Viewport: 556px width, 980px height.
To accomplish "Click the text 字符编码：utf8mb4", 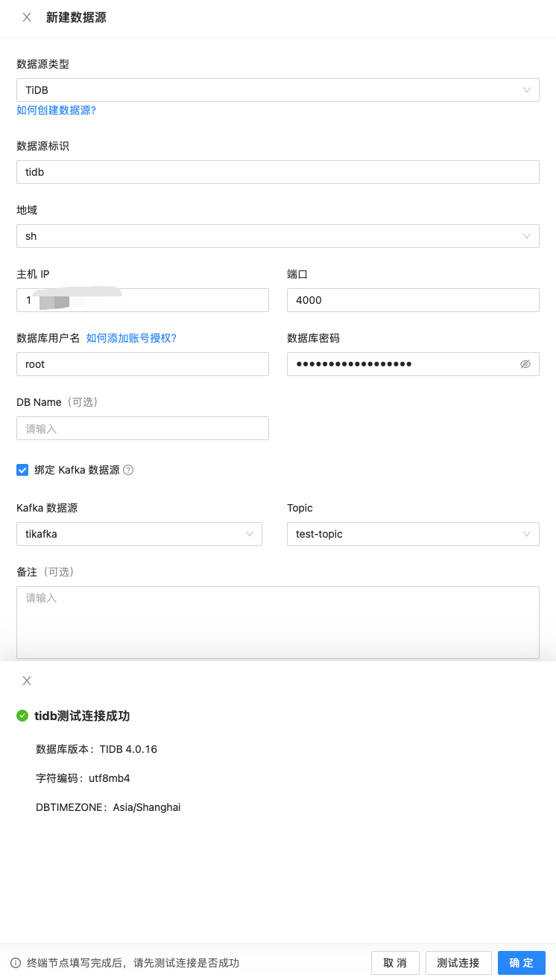I will pyautogui.click(x=83, y=778).
